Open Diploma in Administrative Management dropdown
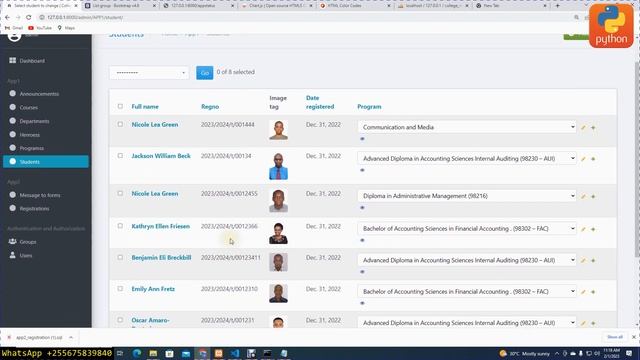Screen dimensions: 640x360 tap(467, 196)
